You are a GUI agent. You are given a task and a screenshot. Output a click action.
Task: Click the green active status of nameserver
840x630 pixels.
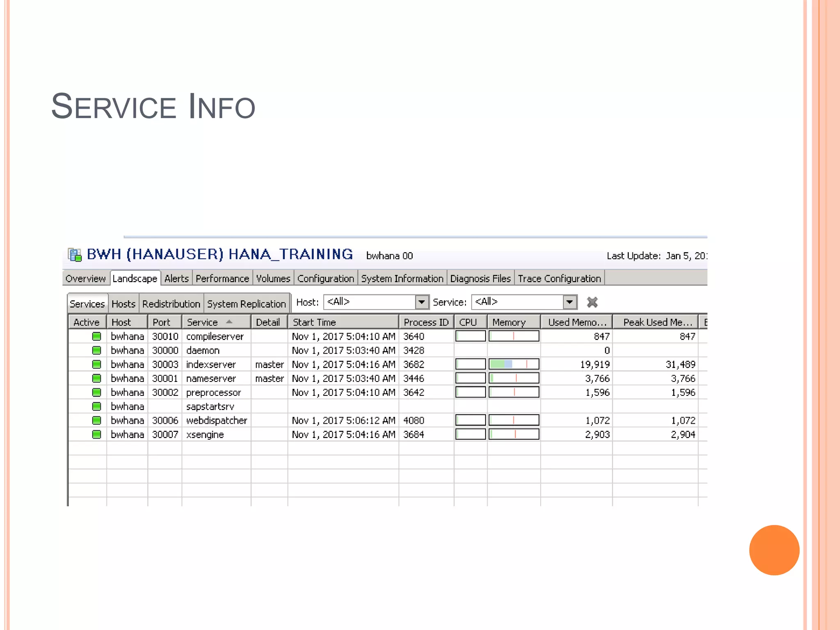click(96, 378)
